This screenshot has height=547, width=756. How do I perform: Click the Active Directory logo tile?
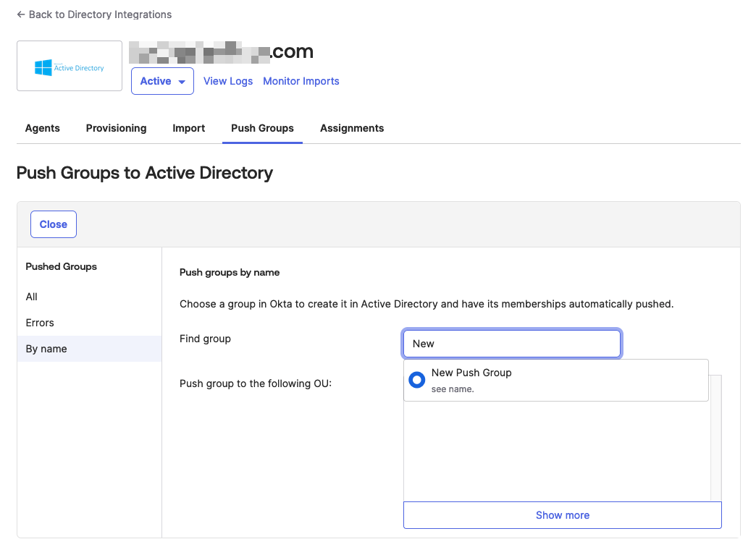(70, 66)
